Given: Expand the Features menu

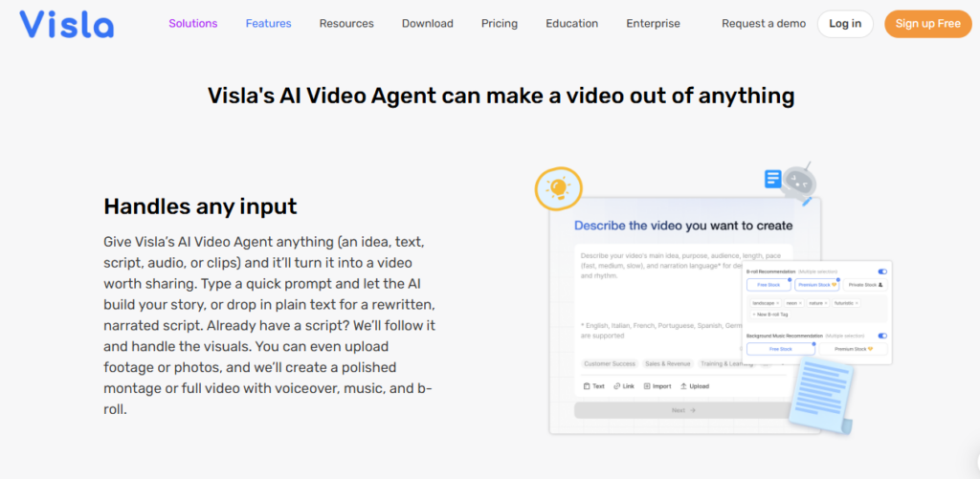Looking at the screenshot, I should point(269,24).
